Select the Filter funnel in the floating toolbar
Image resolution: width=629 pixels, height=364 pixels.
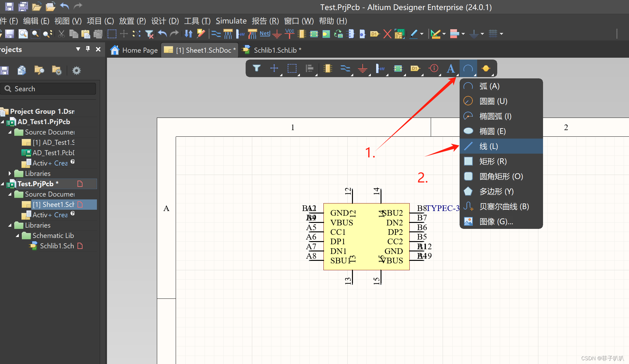coord(257,68)
